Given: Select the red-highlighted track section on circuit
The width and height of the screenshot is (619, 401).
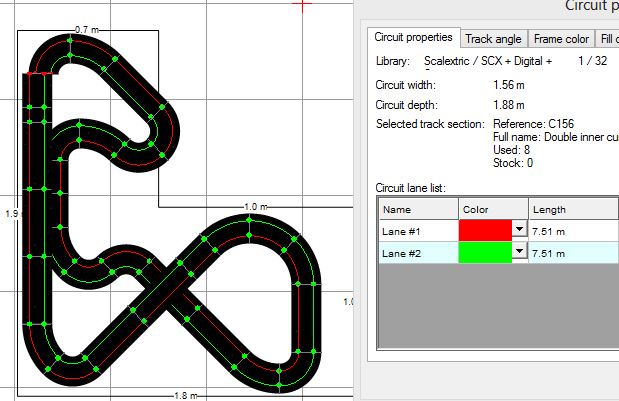Looking at the screenshot, I should pyautogui.click(x=40, y=72).
